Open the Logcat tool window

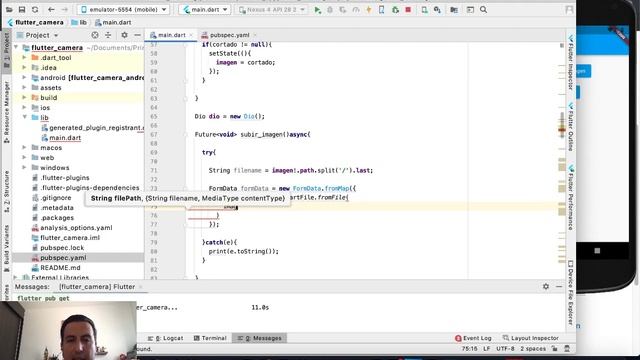click(165, 338)
